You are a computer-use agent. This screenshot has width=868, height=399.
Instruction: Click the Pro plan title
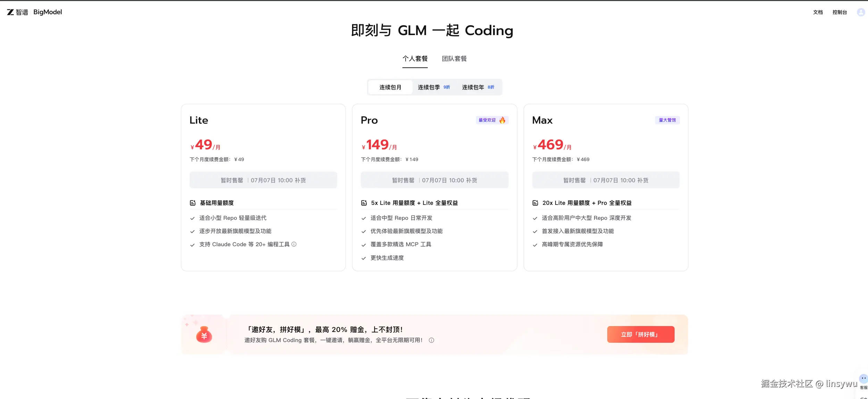tap(369, 120)
